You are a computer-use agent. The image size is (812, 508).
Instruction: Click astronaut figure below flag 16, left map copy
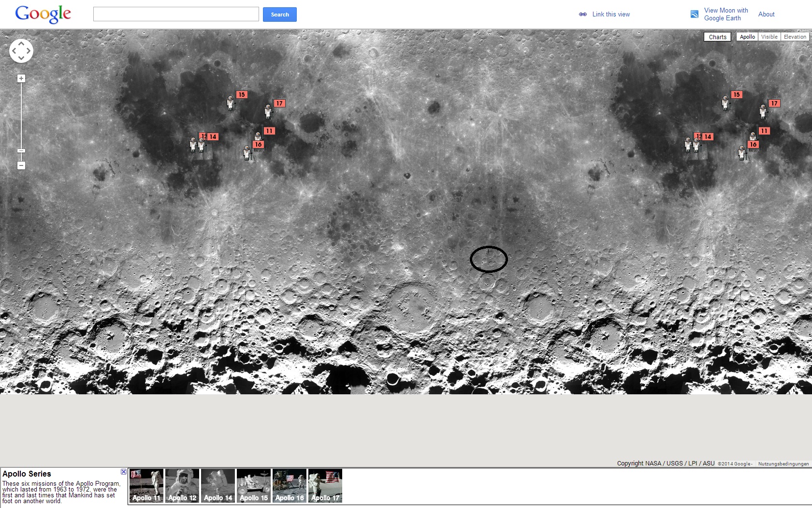[247, 152]
